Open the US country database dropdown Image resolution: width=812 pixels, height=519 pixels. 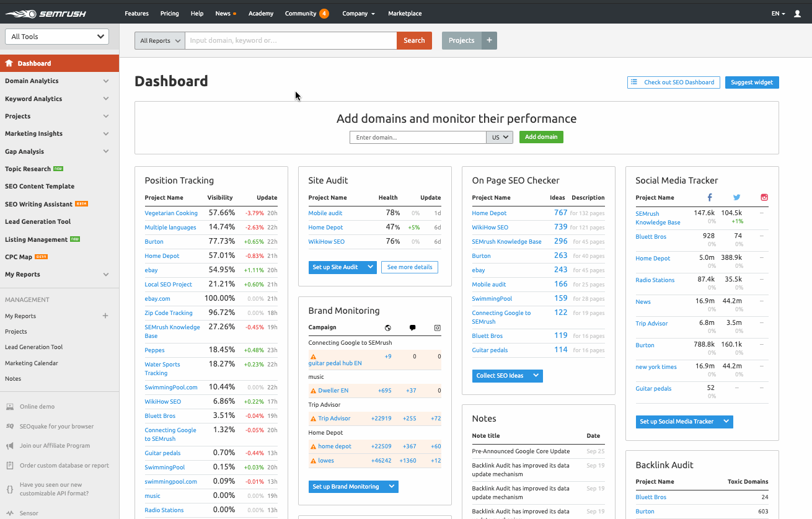tap(500, 137)
